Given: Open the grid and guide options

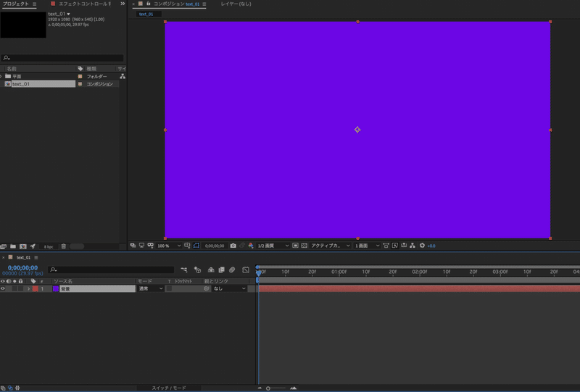Looking at the screenshot, I should (188, 246).
